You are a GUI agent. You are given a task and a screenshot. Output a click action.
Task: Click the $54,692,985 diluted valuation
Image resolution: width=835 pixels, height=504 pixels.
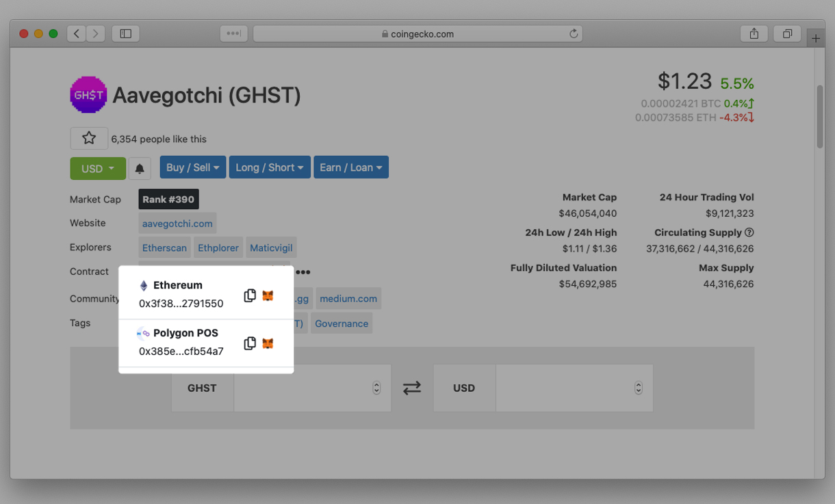pyautogui.click(x=588, y=284)
